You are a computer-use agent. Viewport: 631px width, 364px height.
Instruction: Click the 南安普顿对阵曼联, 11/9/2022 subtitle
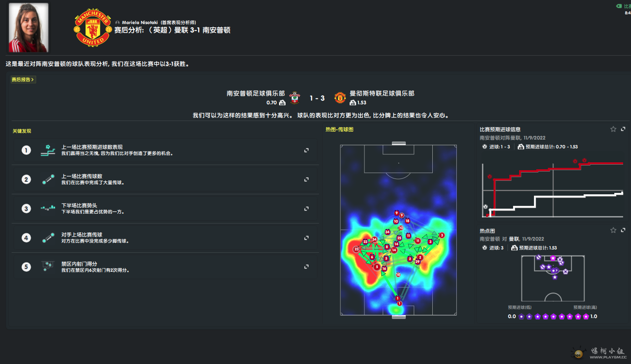click(x=512, y=138)
